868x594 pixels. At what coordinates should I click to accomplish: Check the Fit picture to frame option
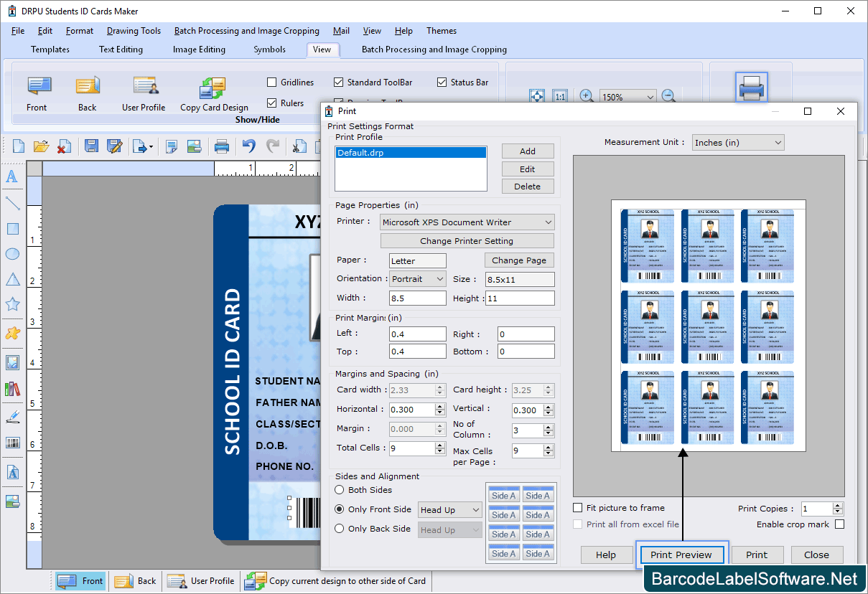pyautogui.click(x=577, y=507)
